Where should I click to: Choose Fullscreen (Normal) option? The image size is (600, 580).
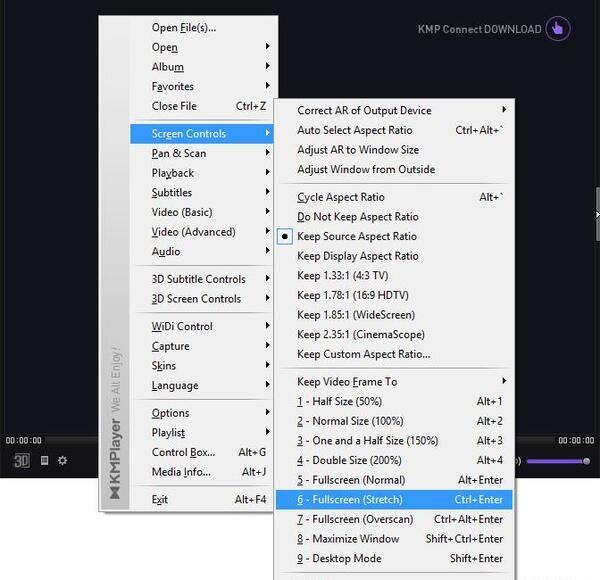tap(394, 480)
